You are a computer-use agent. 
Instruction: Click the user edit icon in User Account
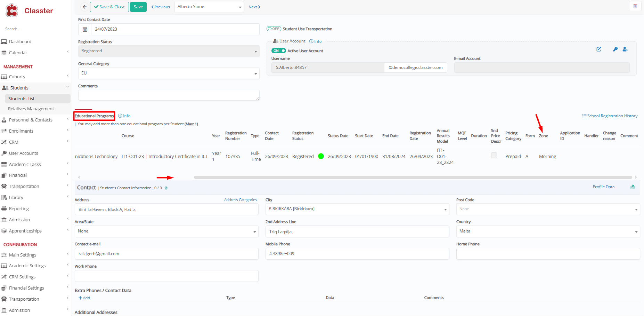point(625,49)
